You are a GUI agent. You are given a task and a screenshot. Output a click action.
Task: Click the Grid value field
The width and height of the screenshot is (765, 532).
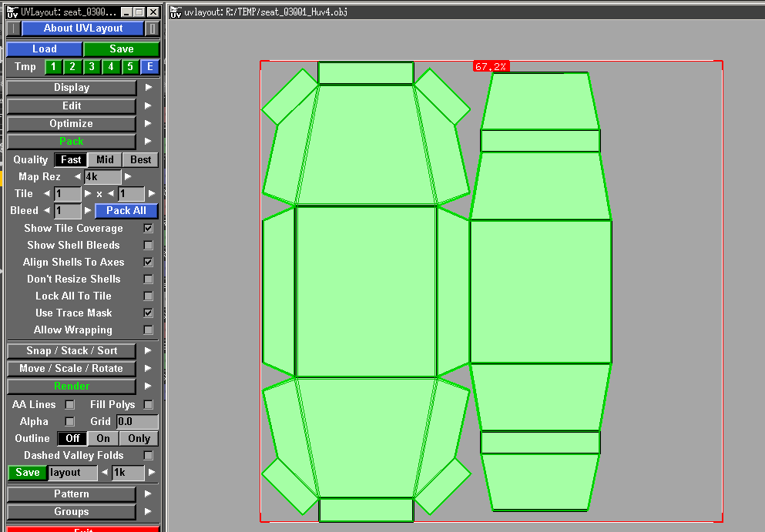(137, 421)
